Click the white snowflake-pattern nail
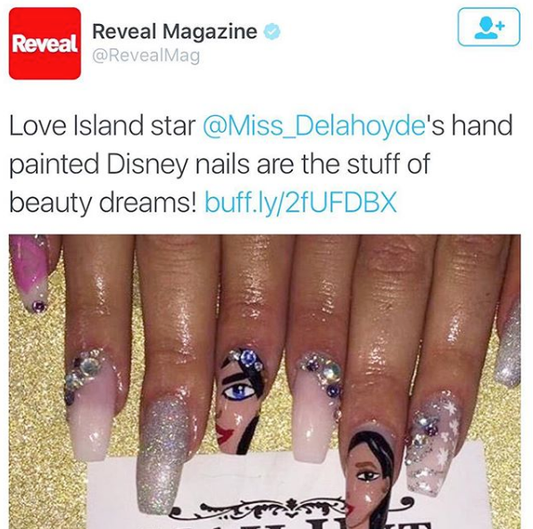The height and width of the screenshot is (529, 533). click(432, 442)
